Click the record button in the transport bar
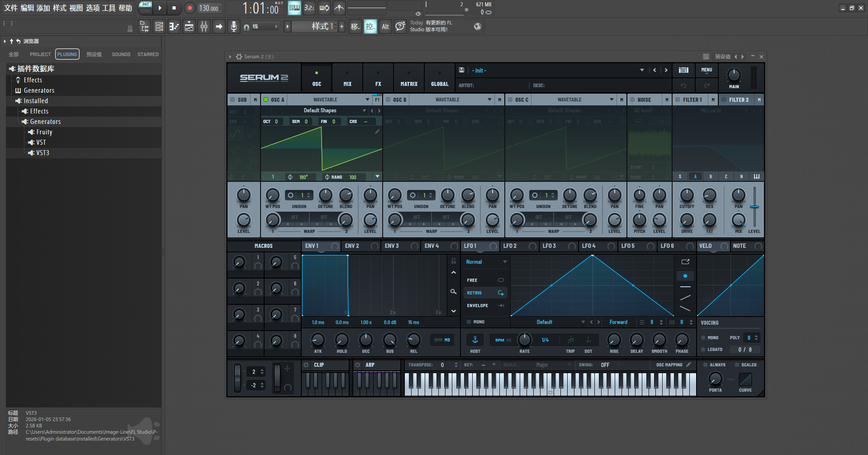 (x=190, y=8)
